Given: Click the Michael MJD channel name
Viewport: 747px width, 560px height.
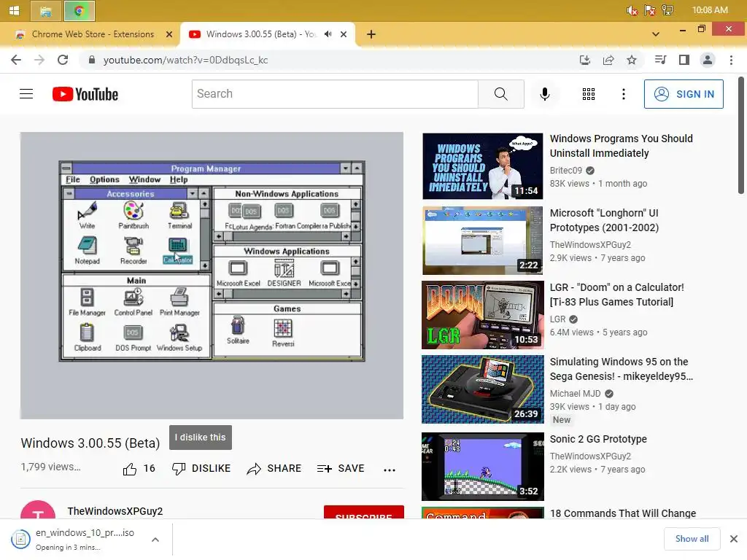Looking at the screenshot, I should [x=575, y=394].
